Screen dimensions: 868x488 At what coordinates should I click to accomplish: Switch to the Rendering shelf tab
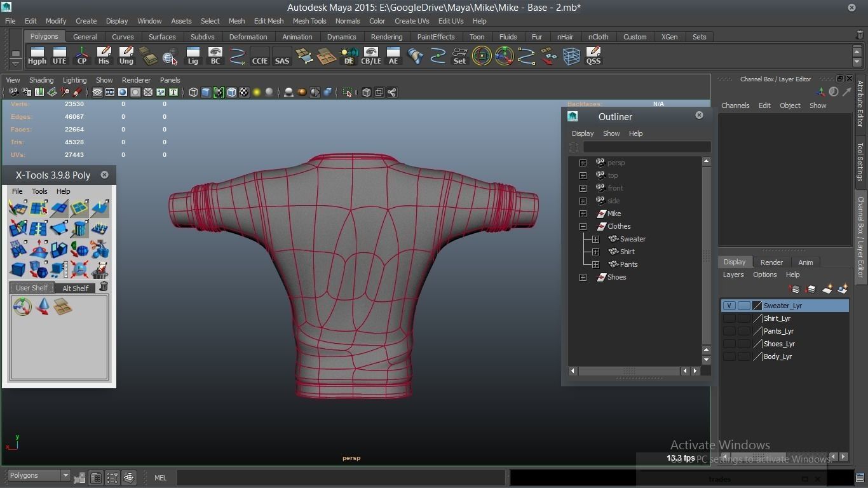point(386,37)
